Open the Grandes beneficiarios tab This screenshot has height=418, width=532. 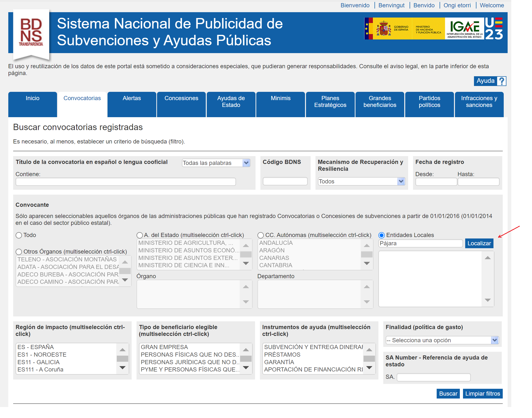(380, 104)
